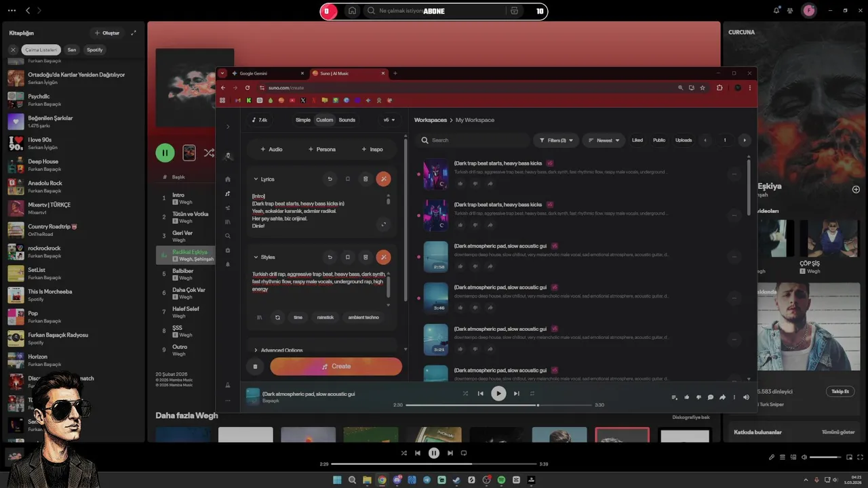Like first Dark trap beat song
This screenshot has width=868, height=488.
click(x=460, y=183)
